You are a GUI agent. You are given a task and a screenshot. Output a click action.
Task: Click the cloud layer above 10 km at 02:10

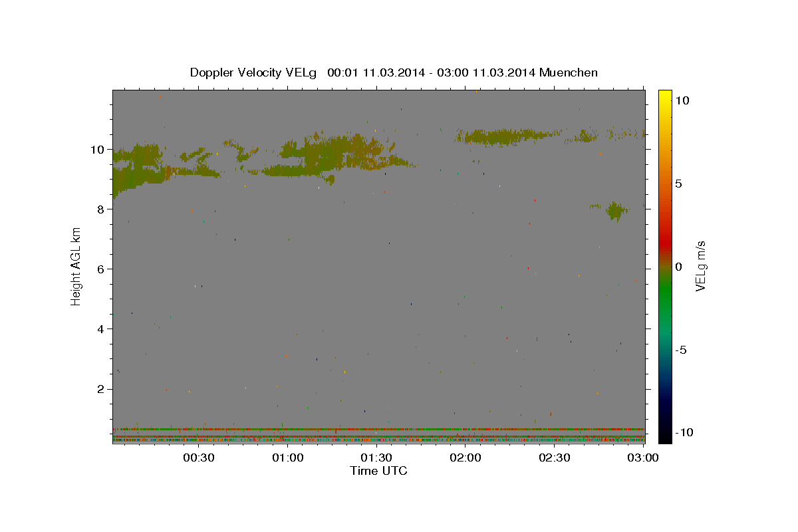pos(505,137)
